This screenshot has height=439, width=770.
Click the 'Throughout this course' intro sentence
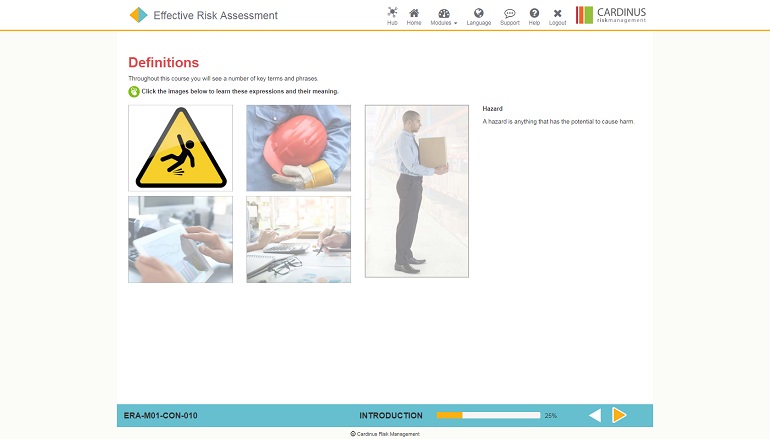pos(223,79)
